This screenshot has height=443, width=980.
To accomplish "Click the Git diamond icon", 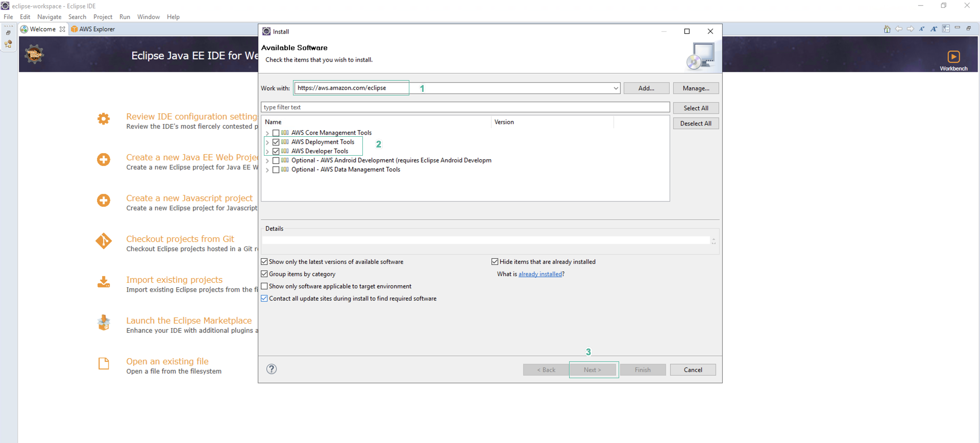I will 104,241.
